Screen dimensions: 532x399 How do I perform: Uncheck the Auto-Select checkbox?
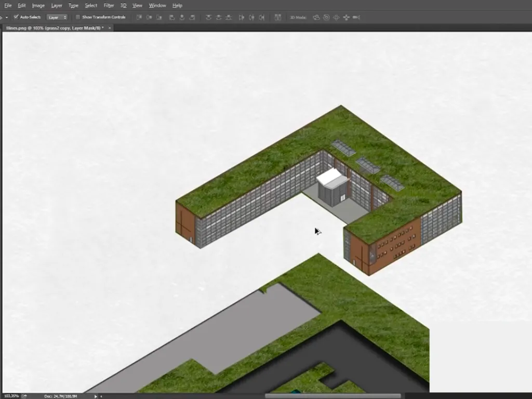16,17
